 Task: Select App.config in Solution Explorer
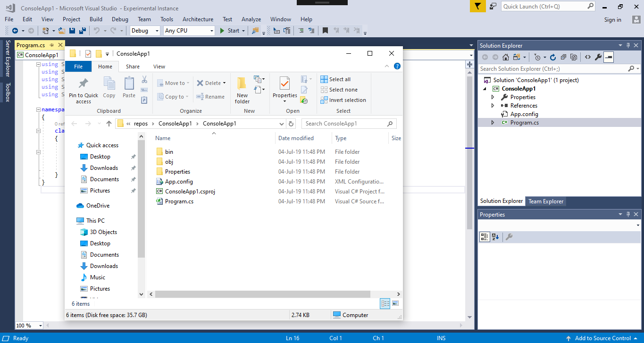524,114
